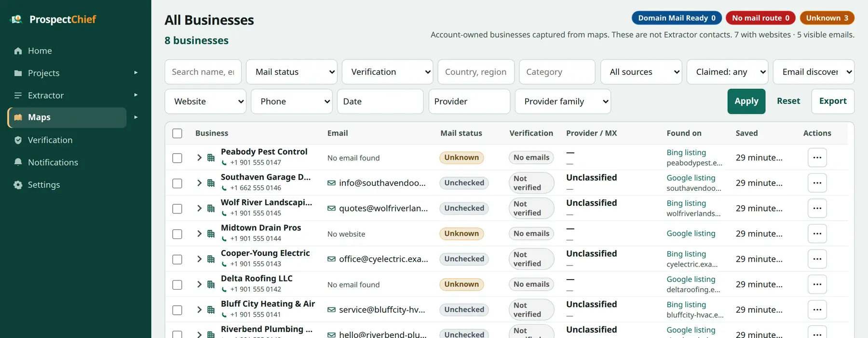
Task: Click the Domain Mail Ready badge
Action: [677, 18]
